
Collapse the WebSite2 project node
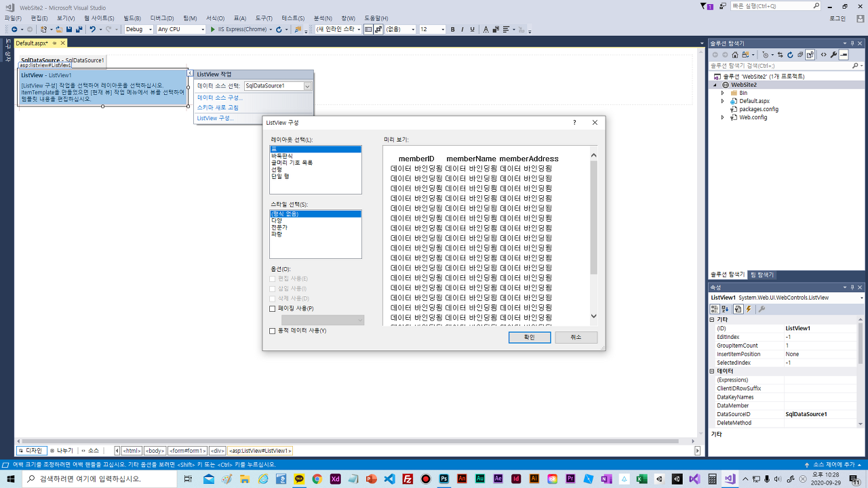point(714,85)
